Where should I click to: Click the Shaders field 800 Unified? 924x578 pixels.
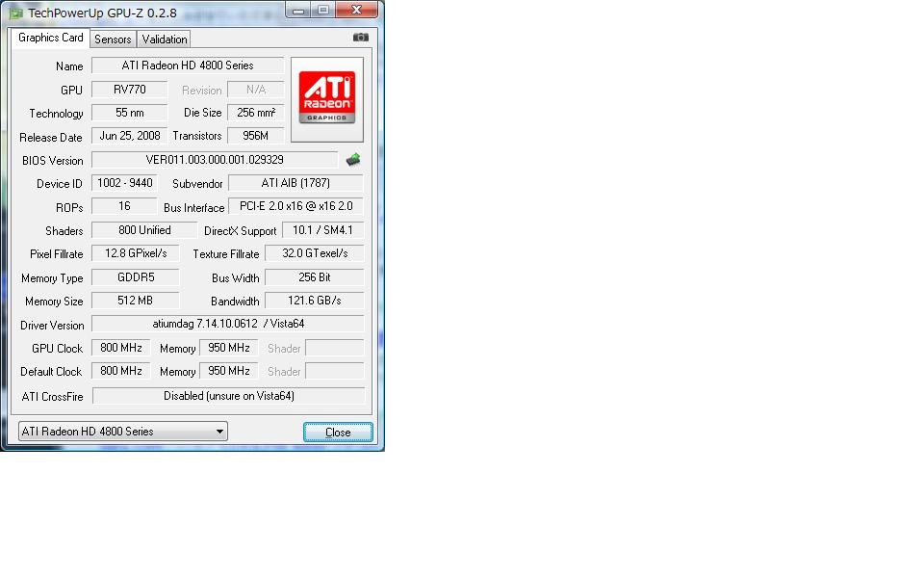coord(144,230)
